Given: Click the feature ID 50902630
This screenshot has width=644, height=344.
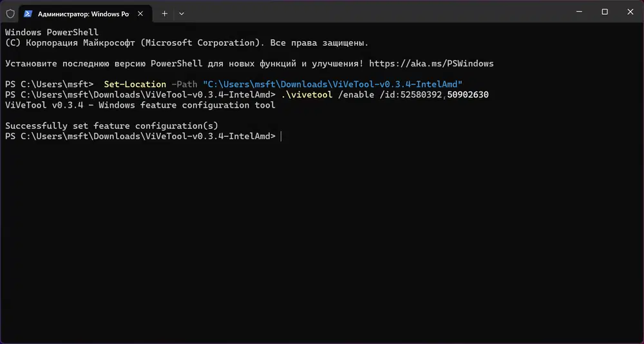Looking at the screenshot, I should click(468, 95).
